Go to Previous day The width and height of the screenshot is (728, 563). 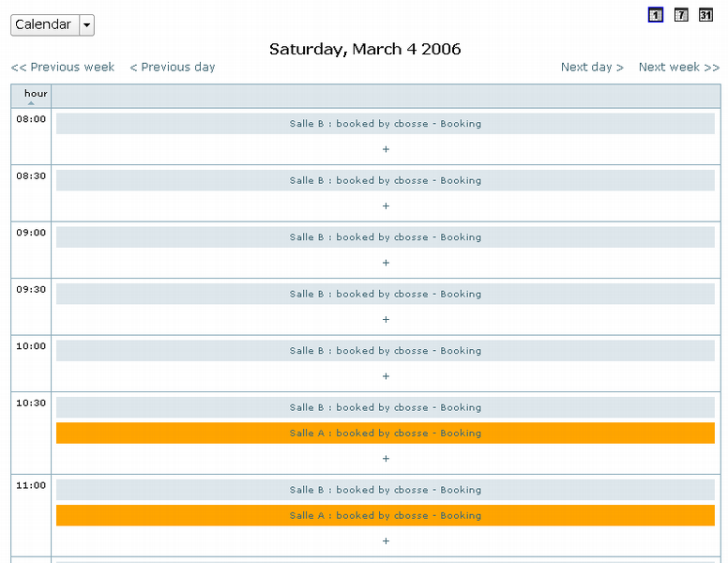(x=173, y=67)
